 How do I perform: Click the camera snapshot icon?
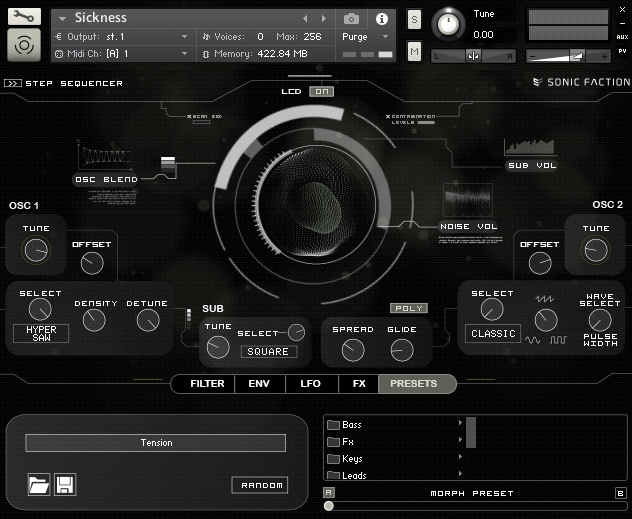click(351, 18)
